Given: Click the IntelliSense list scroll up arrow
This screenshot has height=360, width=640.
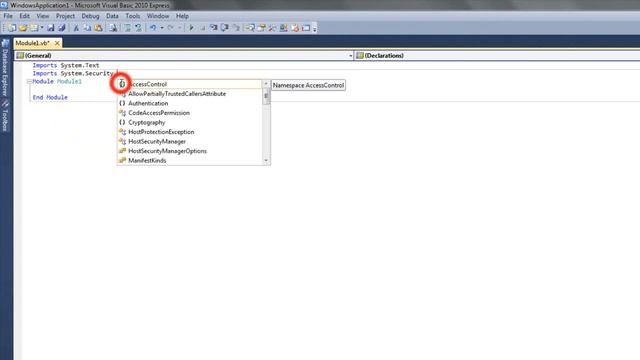Looking at the screenshot, I should (266, 84).
